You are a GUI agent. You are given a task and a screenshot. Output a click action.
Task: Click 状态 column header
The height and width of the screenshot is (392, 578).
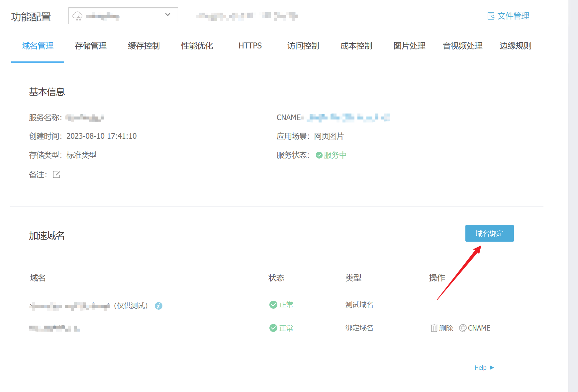point(276,278)
